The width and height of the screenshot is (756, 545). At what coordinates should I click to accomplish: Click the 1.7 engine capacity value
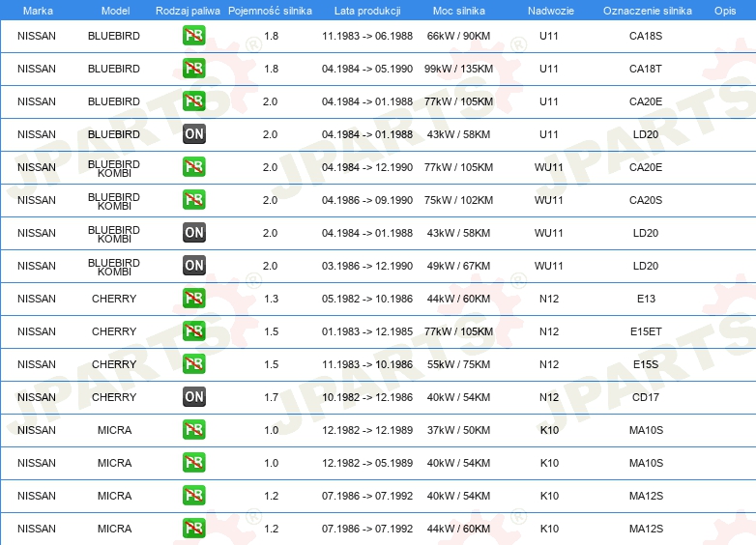coord(271,397)
